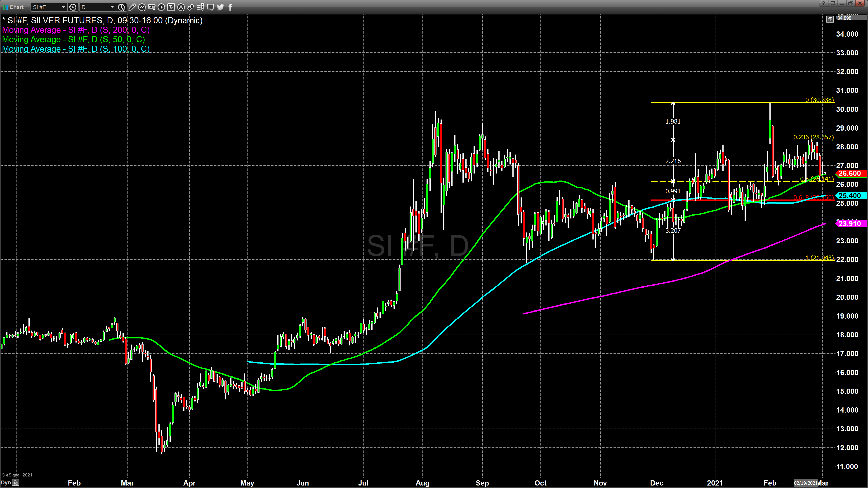
Task: Click the text reset 'T' icon
Action: (171, 7)
